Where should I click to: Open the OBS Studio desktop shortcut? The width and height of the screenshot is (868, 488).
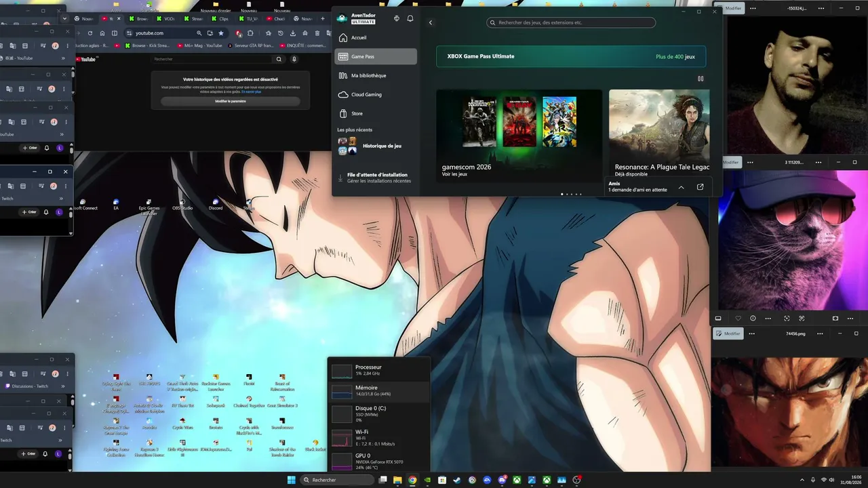coord(182,204)
